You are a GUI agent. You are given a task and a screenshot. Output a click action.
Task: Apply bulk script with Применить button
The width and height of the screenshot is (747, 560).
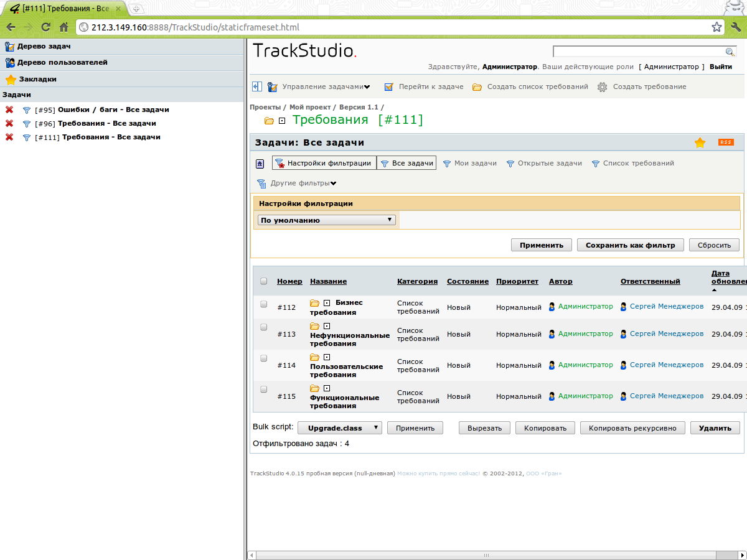(415, 428)
